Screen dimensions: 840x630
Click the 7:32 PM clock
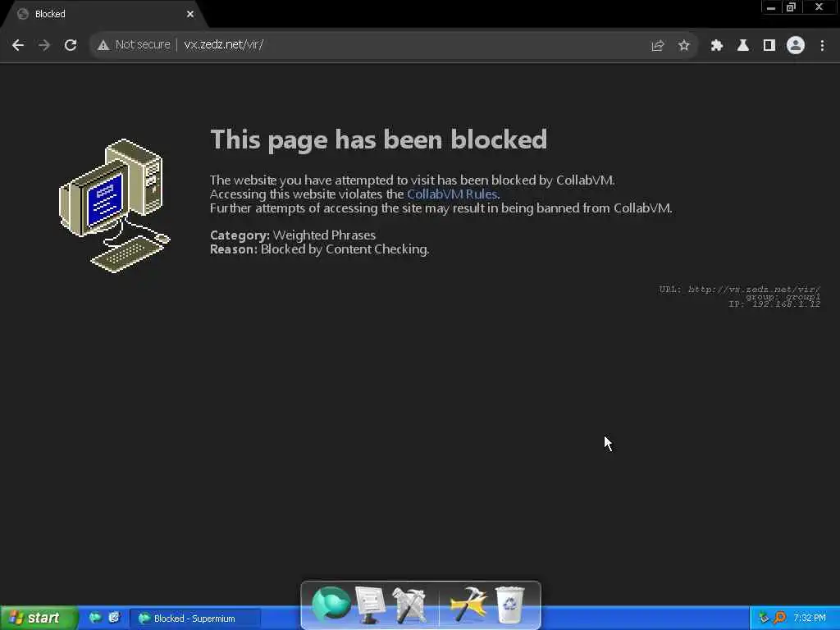(x=810, y=619)
